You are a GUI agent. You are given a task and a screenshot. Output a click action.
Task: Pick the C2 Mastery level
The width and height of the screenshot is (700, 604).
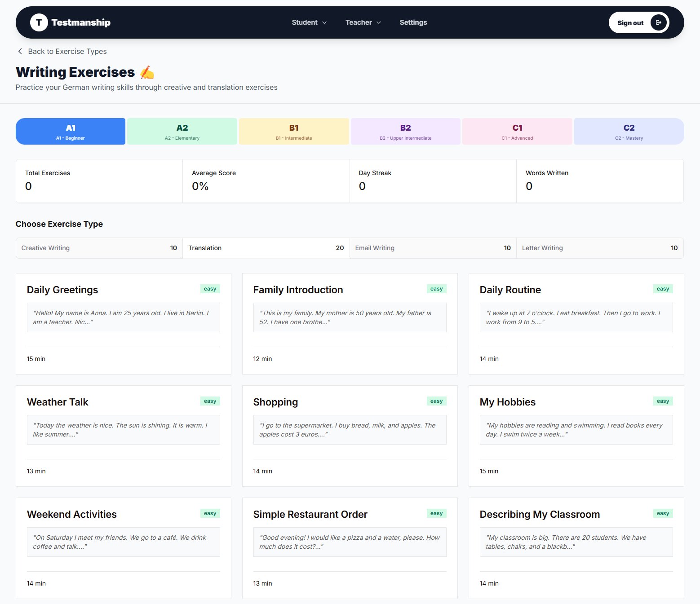click(629, 132)
